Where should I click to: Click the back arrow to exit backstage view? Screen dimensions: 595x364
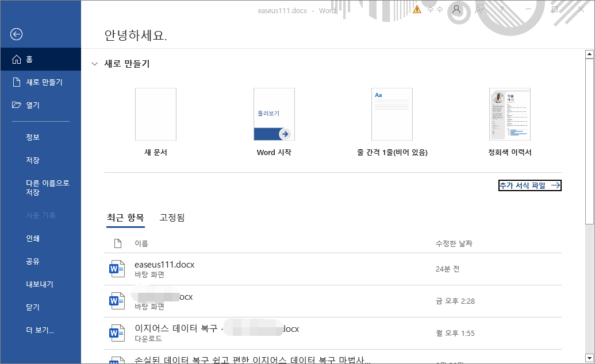click(x=16, y=34)
